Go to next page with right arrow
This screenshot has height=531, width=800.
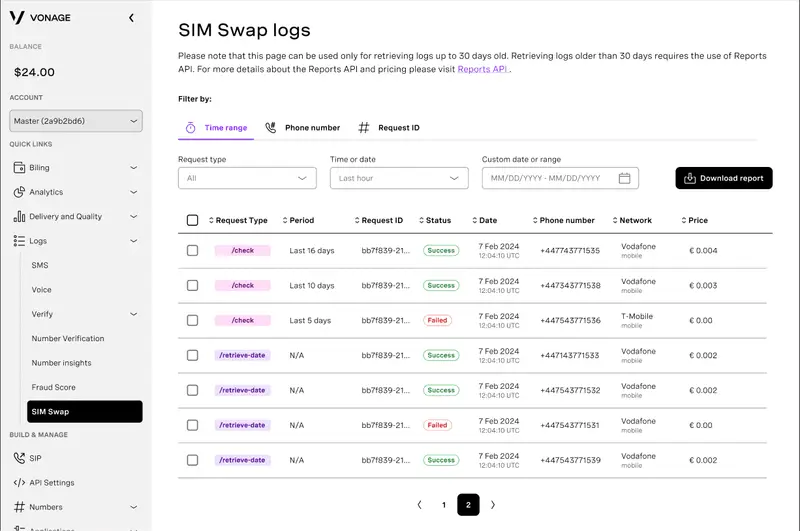click(493, 505)
